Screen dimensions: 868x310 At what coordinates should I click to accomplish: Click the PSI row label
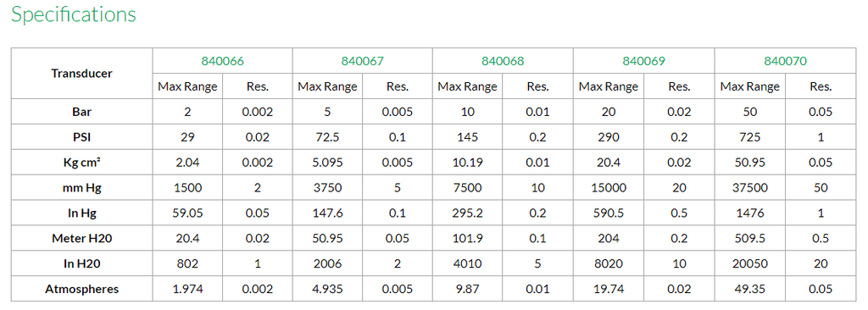82,136
